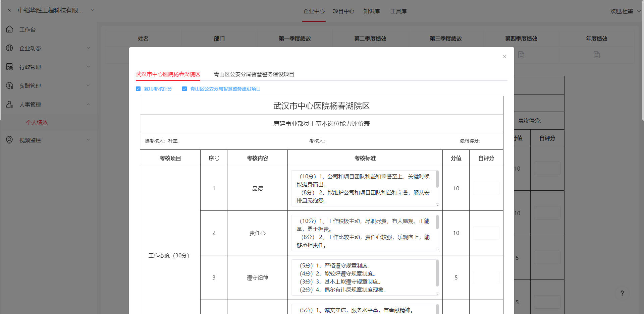The width and height of the screenshot is (644, 314).
Task: Click the 品德 考核标准 text area
Action: 365,188
